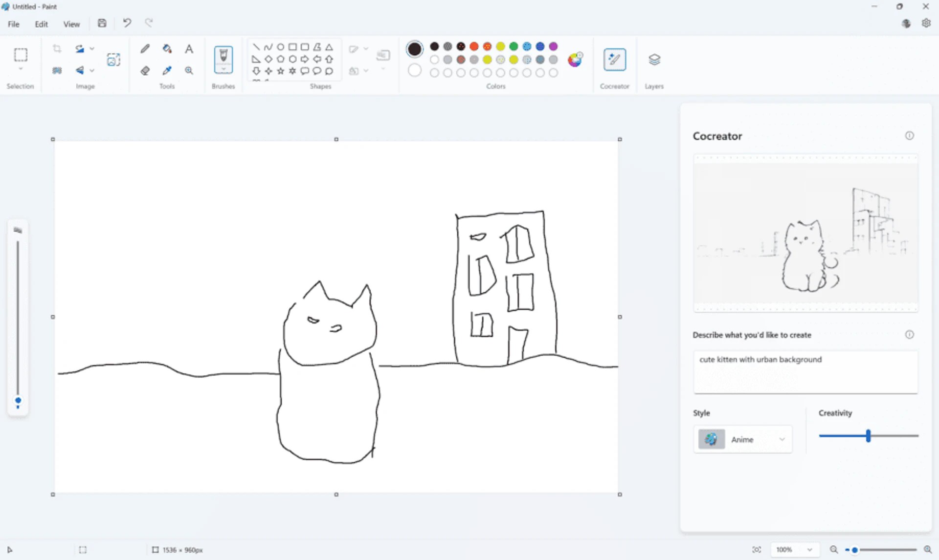Select the black primary color circle

(414, 49)
